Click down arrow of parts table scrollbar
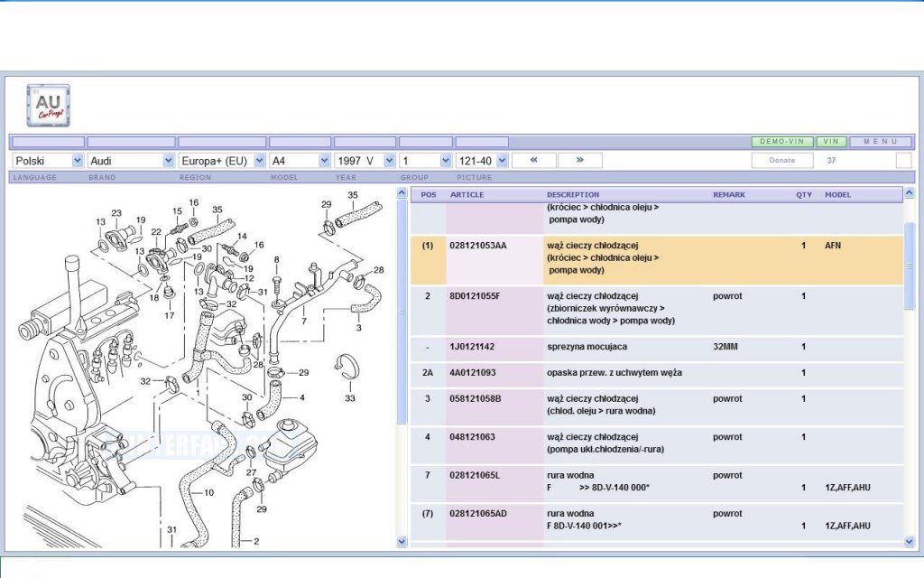924x578 pixels. click(x=909, y=542)
